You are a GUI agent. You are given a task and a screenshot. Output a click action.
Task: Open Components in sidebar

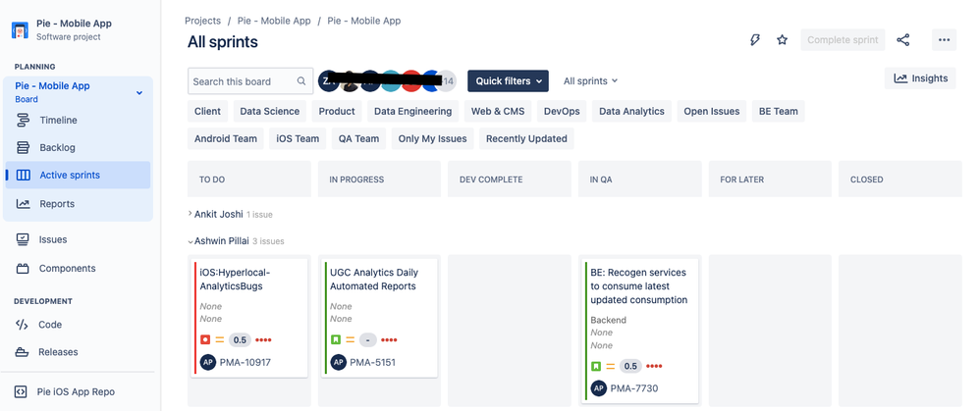tap(67, 269)
